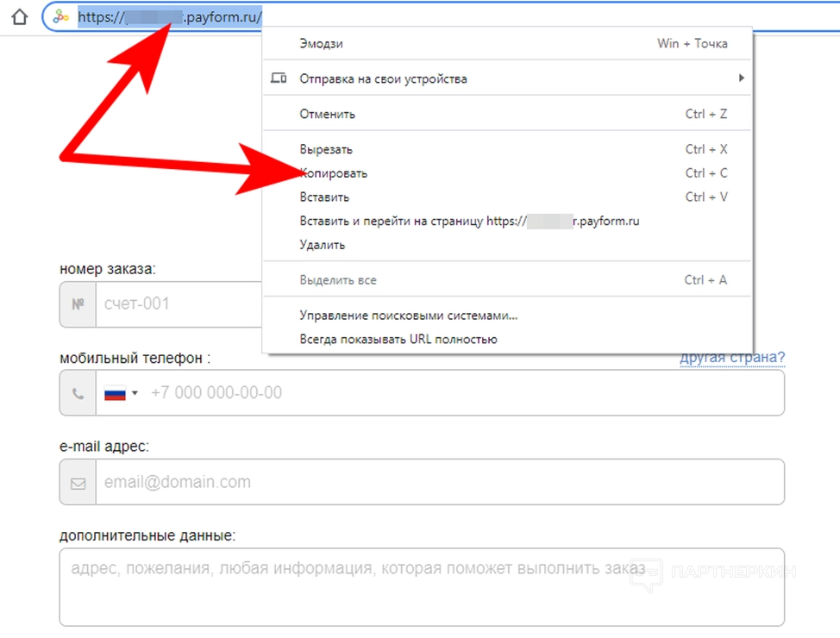Click the мобильный телефон : label
Screen dimensions: 840x638
[135, 358]
